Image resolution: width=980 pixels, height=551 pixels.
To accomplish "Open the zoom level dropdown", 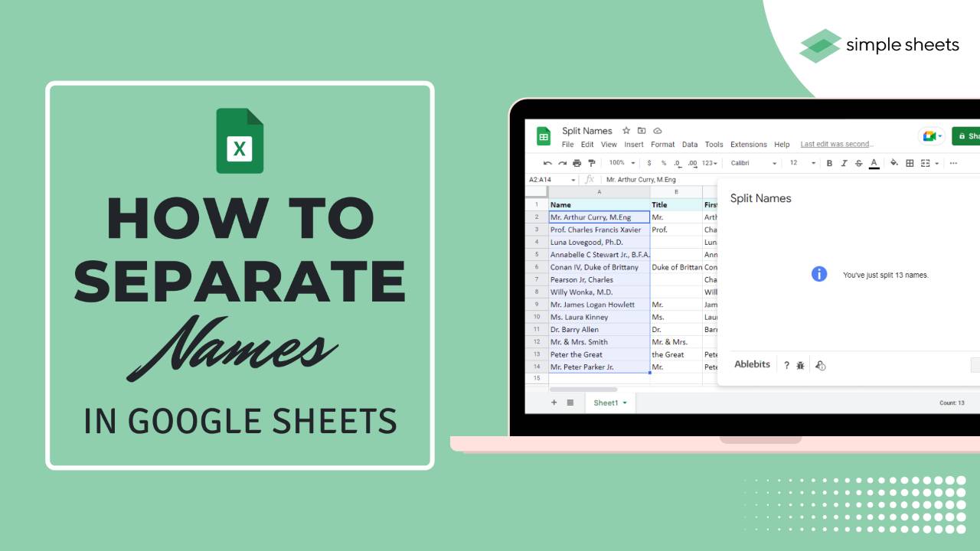I will (x=622, y=163).
